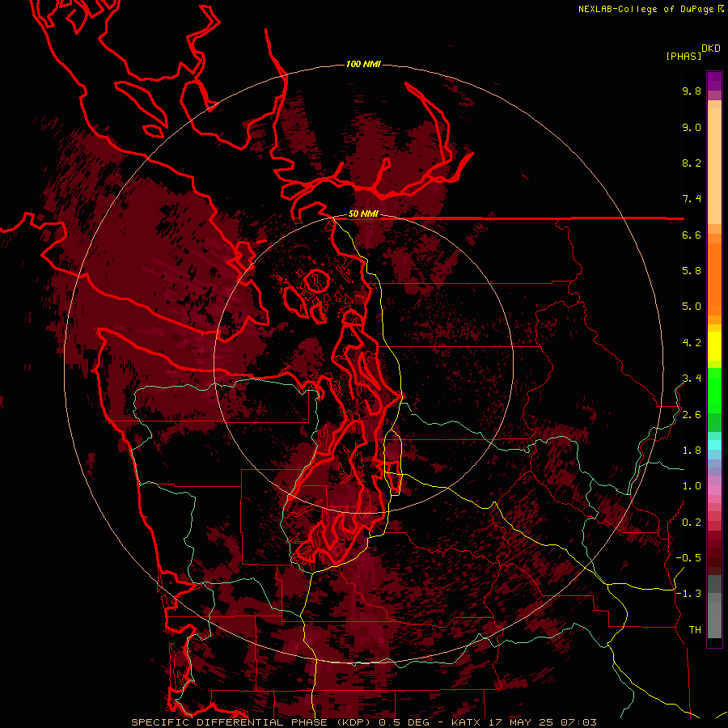Screen dimensions: 728x728
Task: Click the DKD product code label
Action: point(711,49)
